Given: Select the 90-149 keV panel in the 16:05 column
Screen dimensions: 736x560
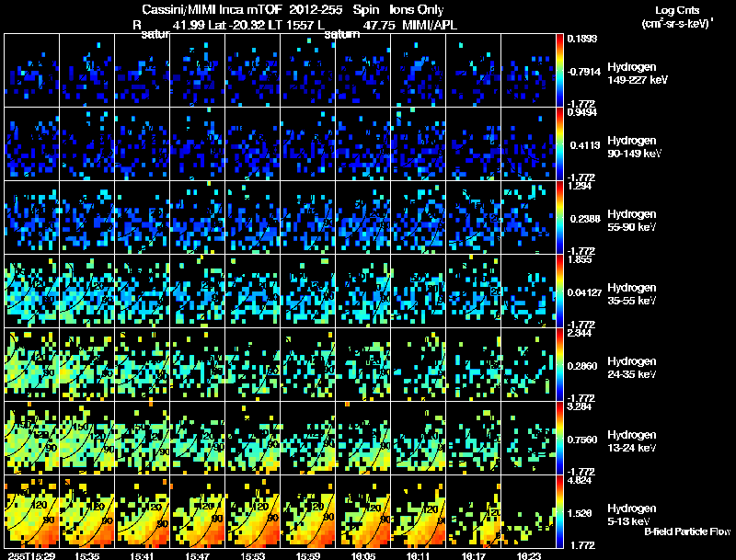Looking at the screenshot, I should pyautogui.click(x=362, y=143).
